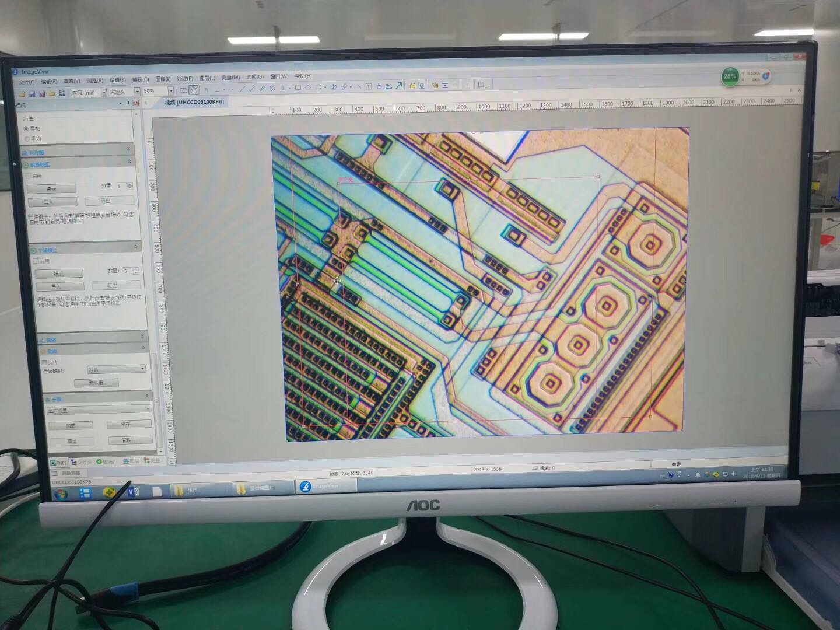Expand the histogram section chevron
The width and height of the screenshot is (840, 630).
point(128,149)
